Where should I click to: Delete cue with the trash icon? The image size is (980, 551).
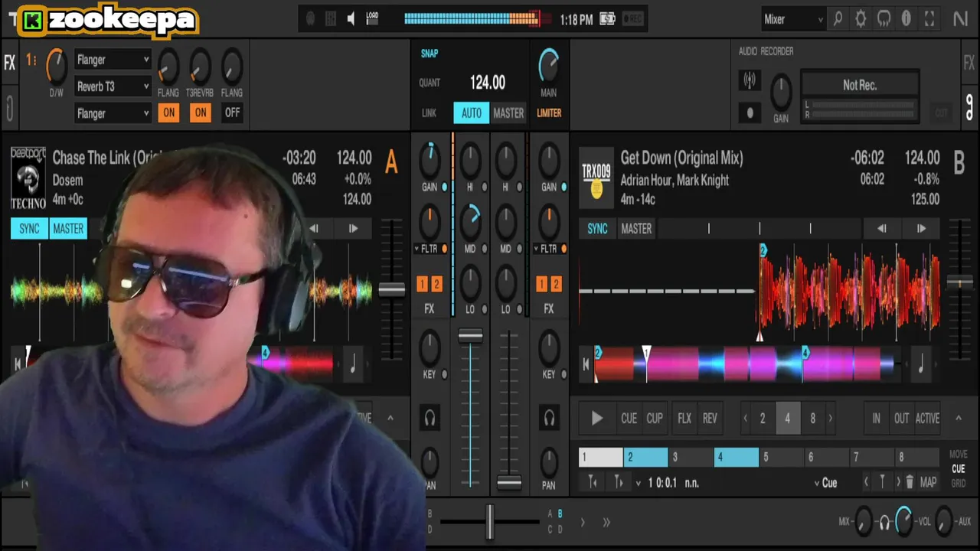click(910, 482)
